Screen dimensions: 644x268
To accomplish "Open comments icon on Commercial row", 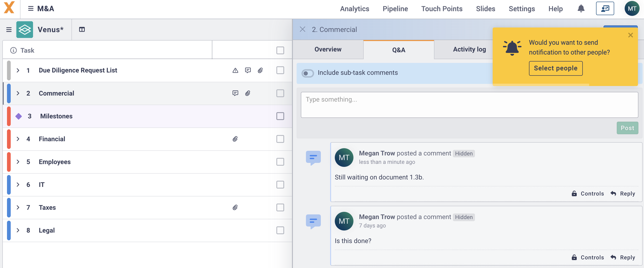I will 235,93.
